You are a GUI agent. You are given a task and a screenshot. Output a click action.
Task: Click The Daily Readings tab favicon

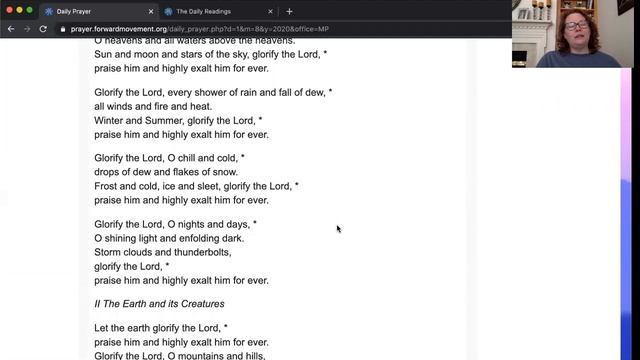[168, 11]
